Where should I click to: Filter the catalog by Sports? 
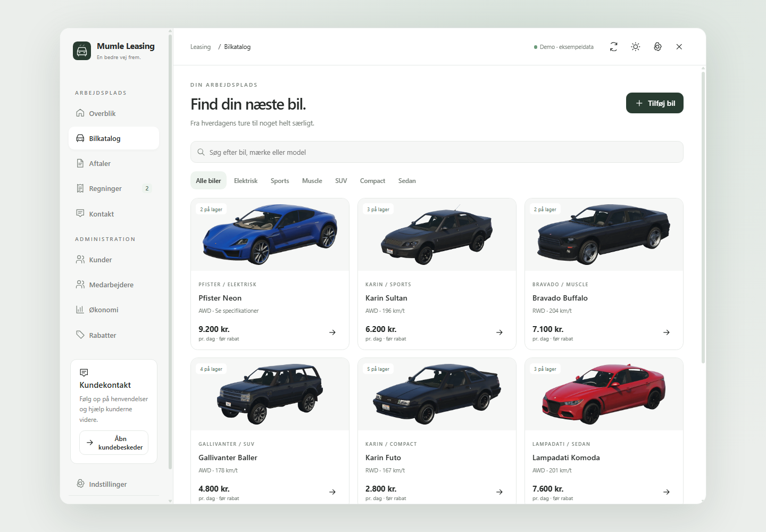[280, 181]
